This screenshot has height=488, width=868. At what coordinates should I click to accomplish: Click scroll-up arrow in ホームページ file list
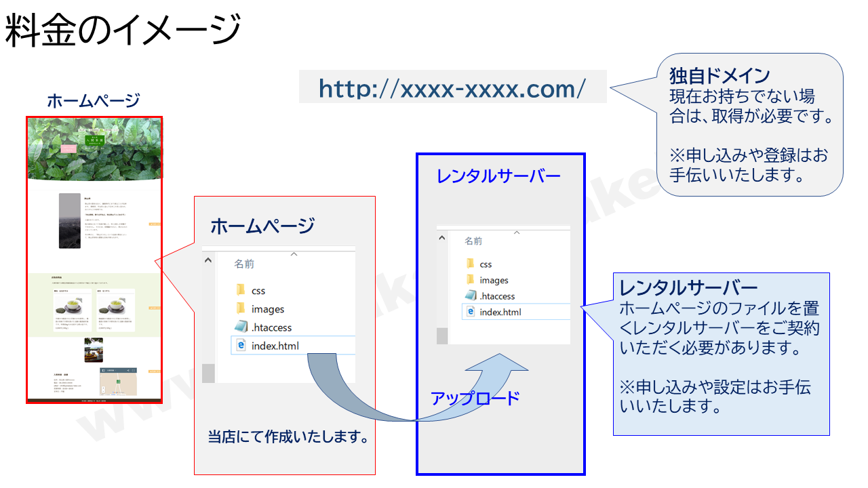pos(208,261)
